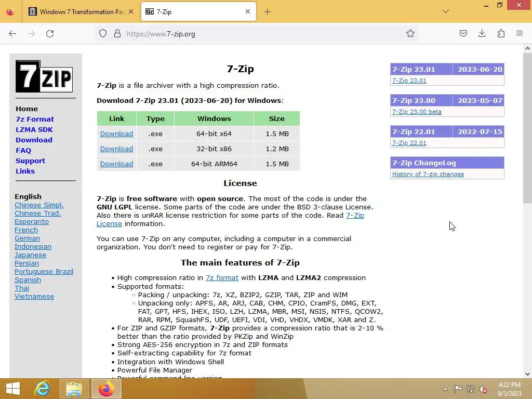This screenshot has height=399, width=532.
Task: Switch language to Spanish
Action: [28, 280]
